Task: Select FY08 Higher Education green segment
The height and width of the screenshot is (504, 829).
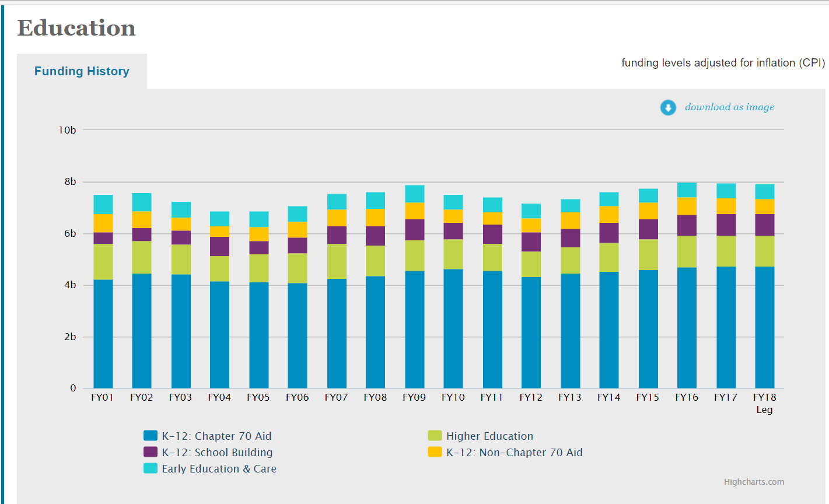Action: coord(376,261)
